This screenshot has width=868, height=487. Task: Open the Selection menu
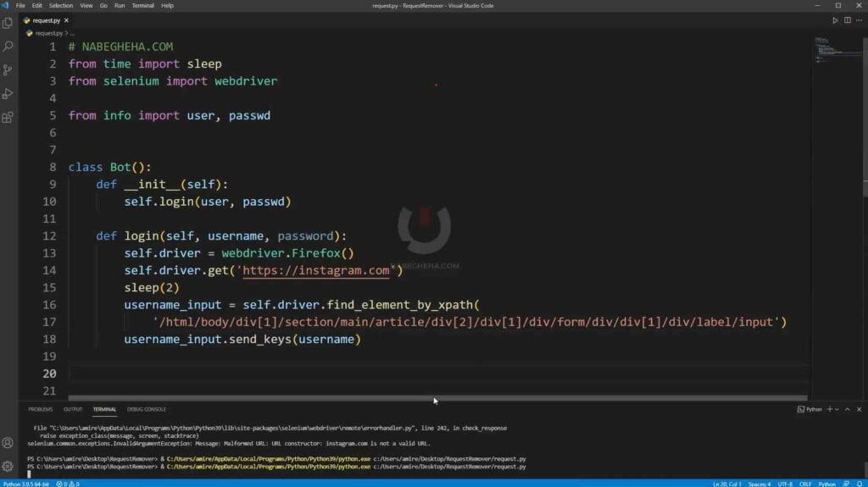tap(61, 6)
